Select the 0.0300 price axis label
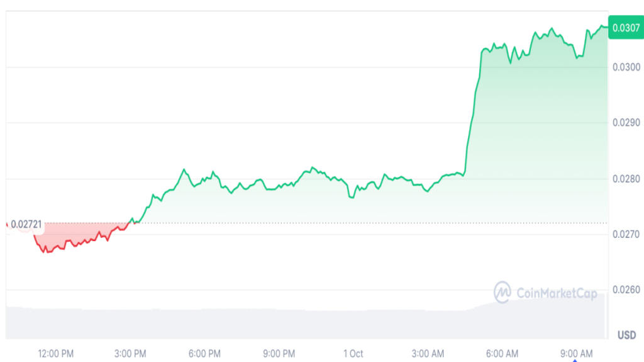This screenshot has height=362, width=644. click(625, 67)
